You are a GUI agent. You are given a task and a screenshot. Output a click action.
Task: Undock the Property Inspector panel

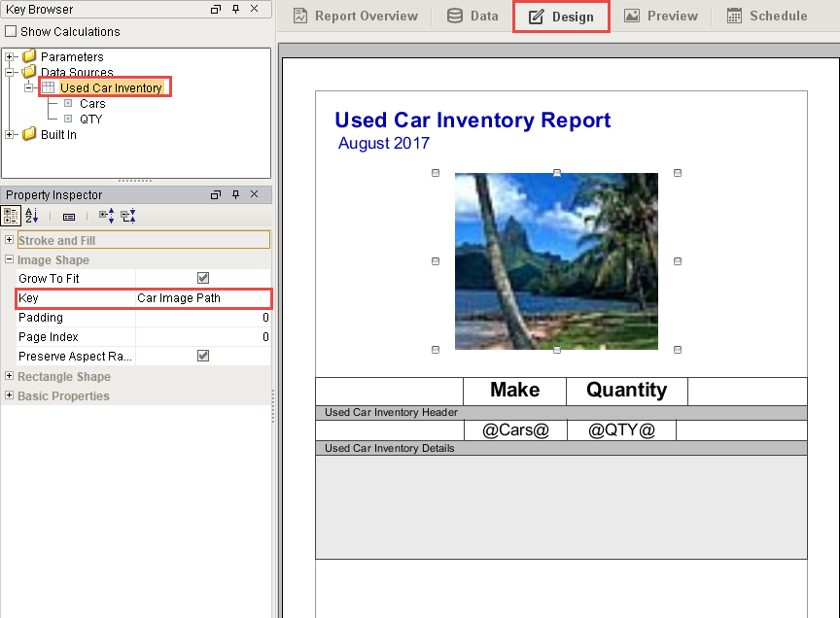point(216,195)
